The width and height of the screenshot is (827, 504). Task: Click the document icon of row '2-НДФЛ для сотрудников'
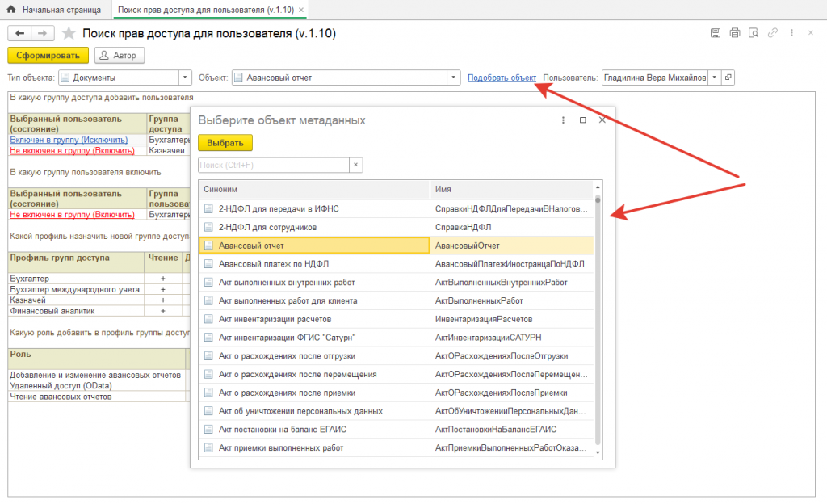[209, 227]
